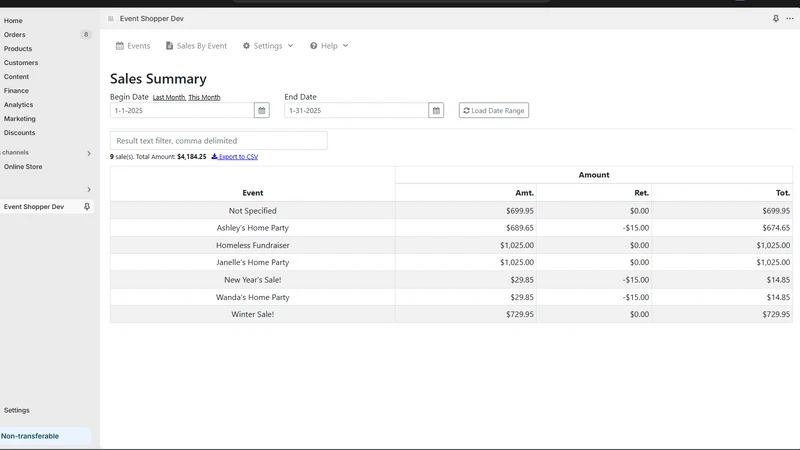This screenshot has height=450, width=800.
Task: Click the Non-transferable label
Action: point(30,436)
